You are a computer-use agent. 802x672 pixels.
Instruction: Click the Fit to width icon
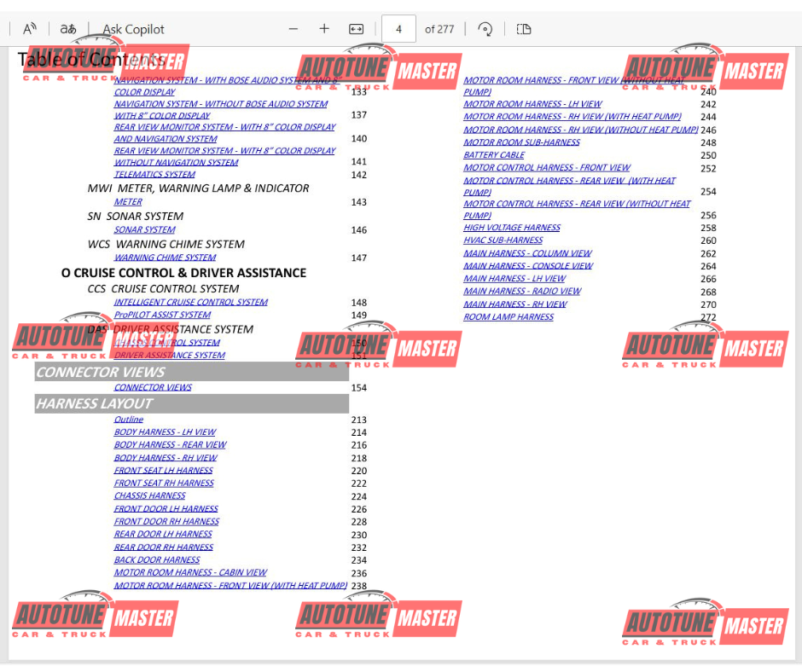pos(357,29)
